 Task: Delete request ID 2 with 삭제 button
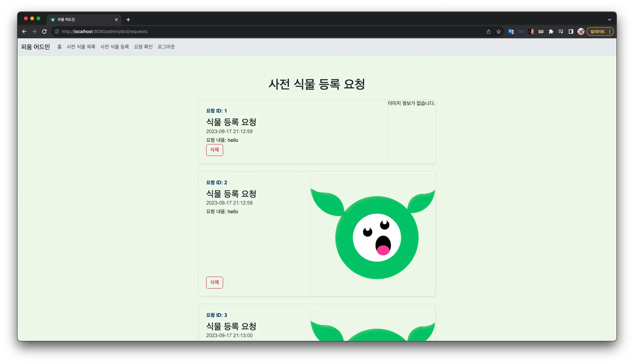click(214, 283)
